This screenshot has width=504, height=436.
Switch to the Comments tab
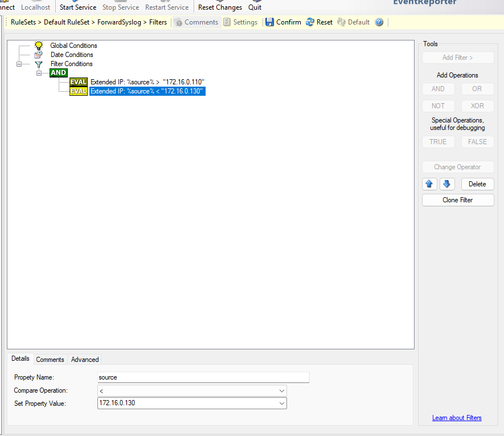pos(50,360)
